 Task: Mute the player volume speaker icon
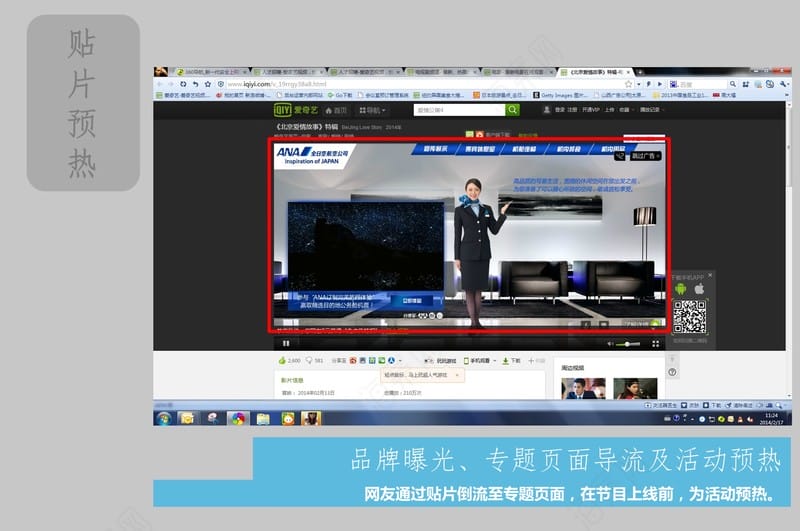click(610, 344)
